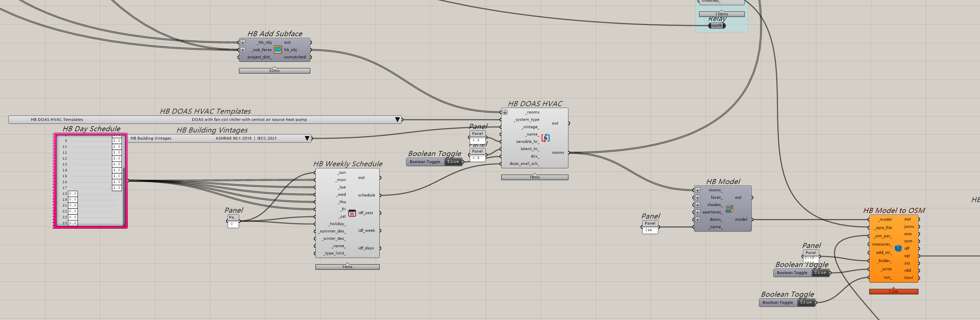Click hour 12 slider in HB Day Schedule

(x=91, y=158)
